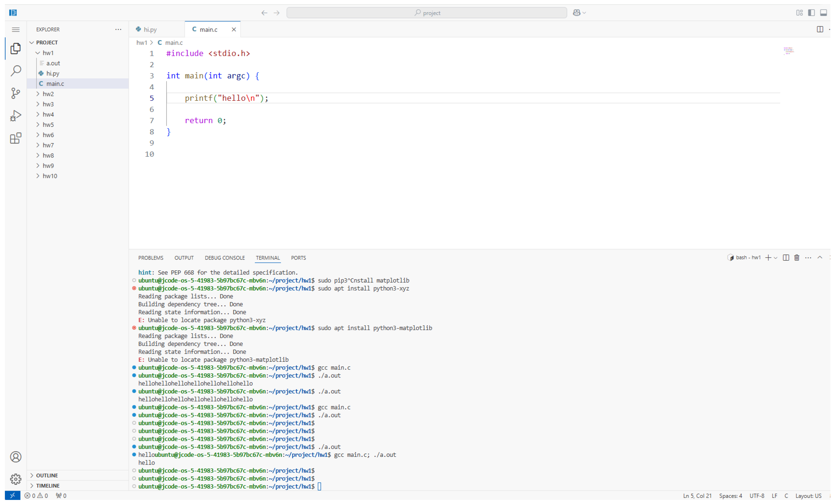Toggle the primary sidebar visibility
Viewport: 835px width, 504px height.
[x=811, y=13]
